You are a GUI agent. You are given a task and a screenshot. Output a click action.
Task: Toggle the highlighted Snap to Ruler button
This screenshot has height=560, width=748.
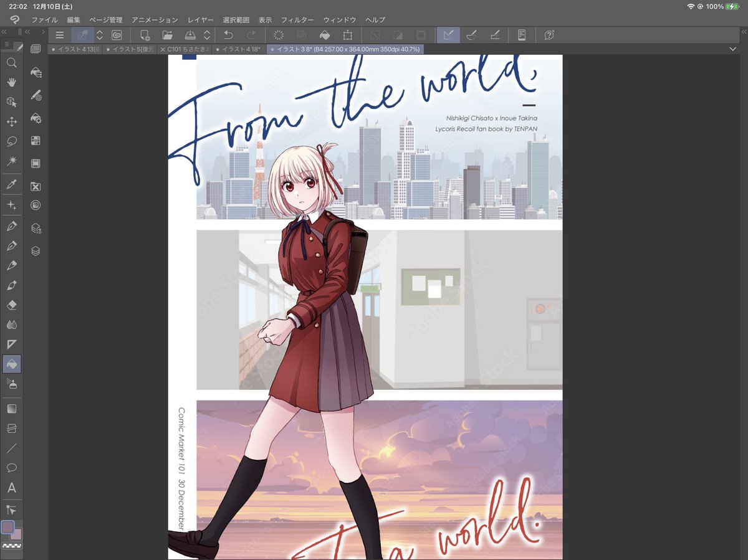click(x=448, y=36)
